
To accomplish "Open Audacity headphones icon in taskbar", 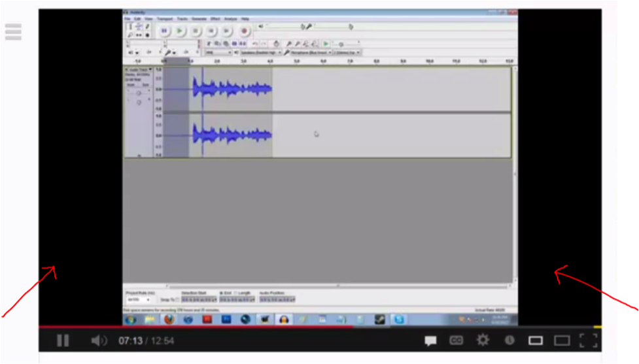I will pos(284,320).
